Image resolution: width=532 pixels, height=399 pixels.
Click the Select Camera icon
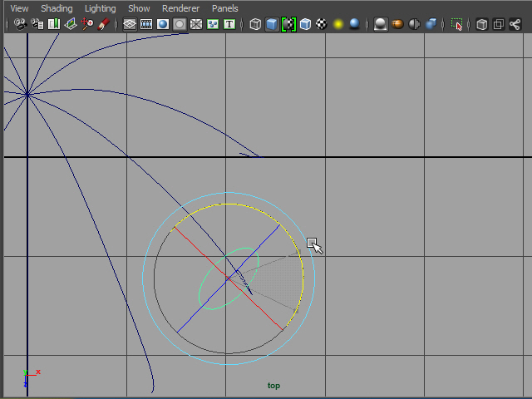point(20,24)
